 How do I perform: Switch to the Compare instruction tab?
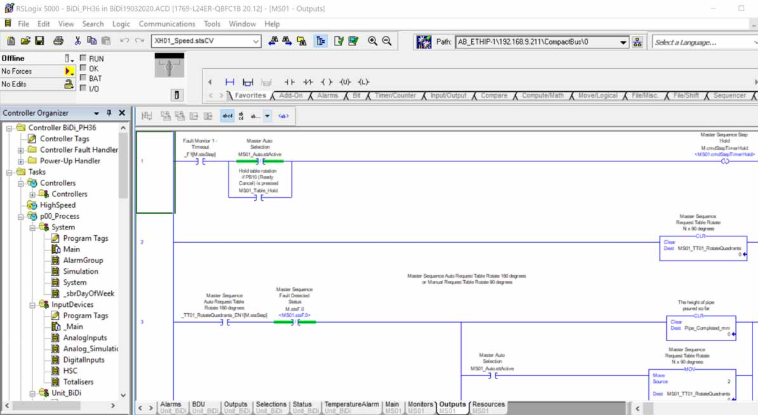[494, 96]
